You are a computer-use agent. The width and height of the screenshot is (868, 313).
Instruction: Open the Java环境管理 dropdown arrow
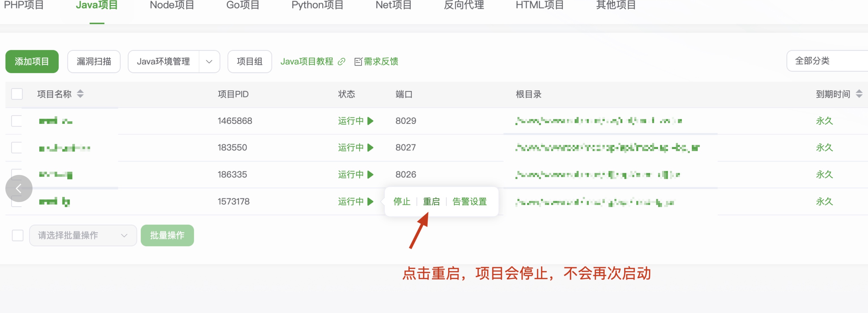(x=210, y=61)
